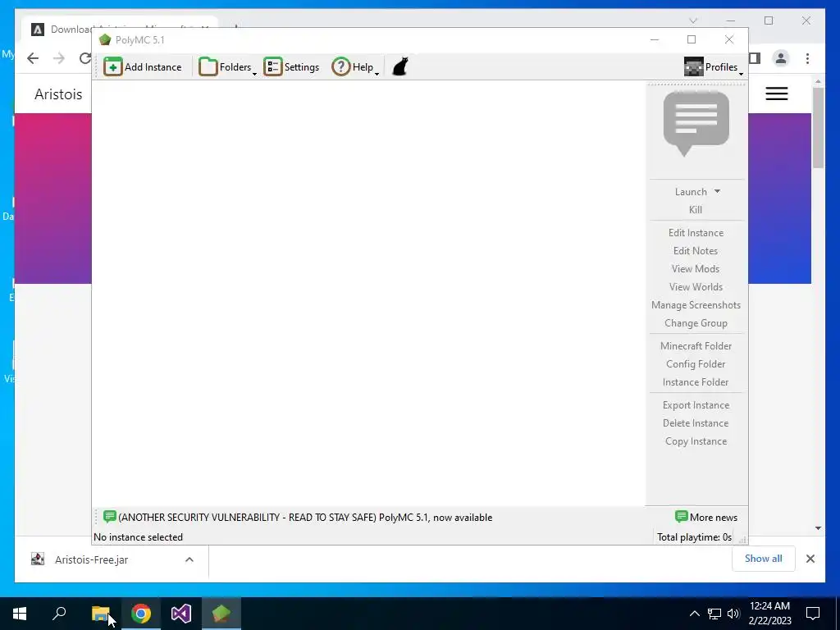Open Aristois-Free.jar download item
This screenshot has height=630, width=840.
click(91, 559)
